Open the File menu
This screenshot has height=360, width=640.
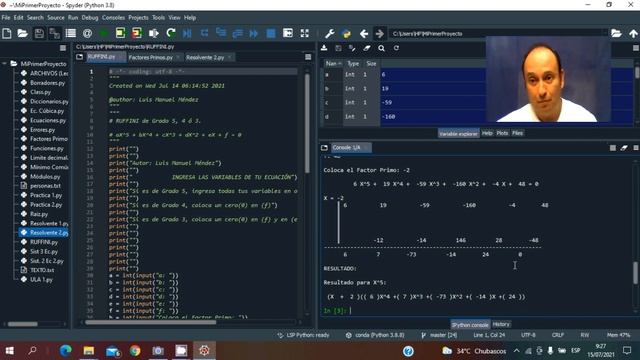pyautogui.click(x=6, y=18)
